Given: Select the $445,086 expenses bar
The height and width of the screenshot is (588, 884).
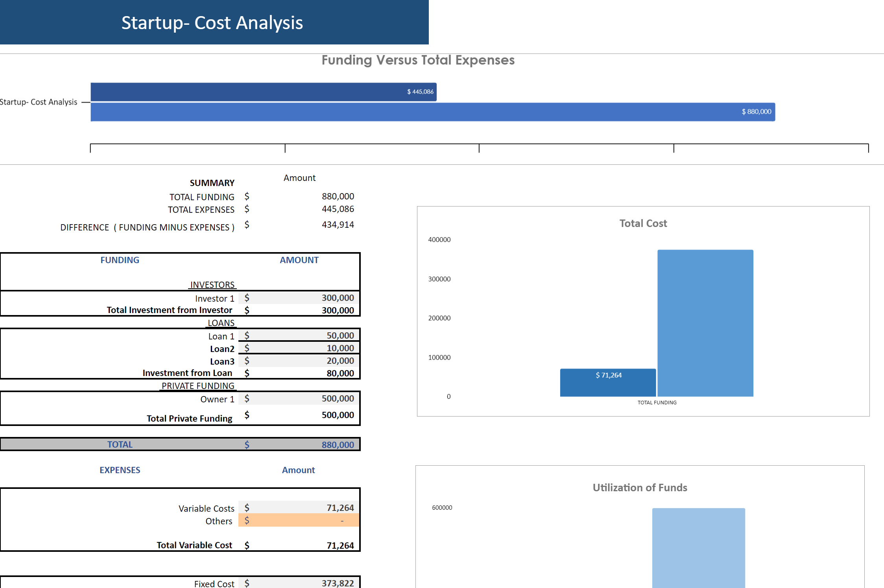Looking at the screenshot, I should 263,92.
